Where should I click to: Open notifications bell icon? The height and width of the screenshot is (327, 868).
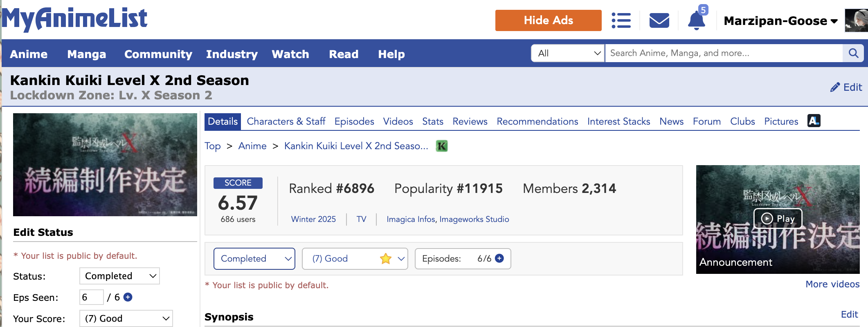696,20
